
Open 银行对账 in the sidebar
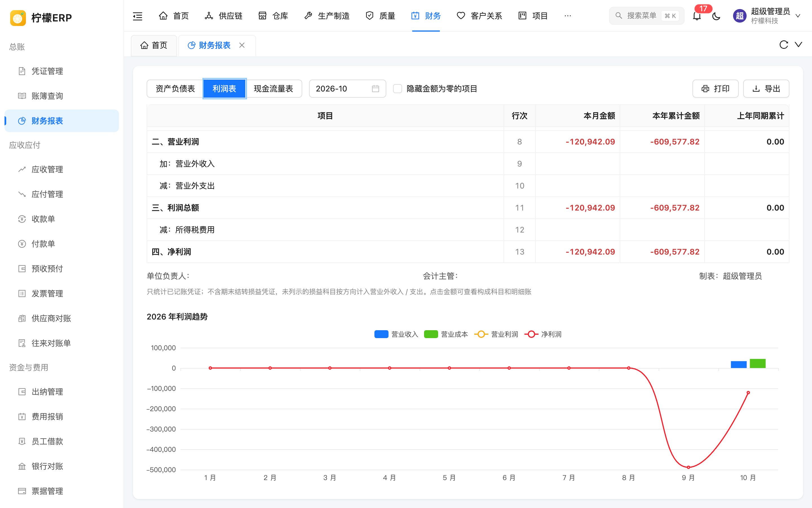point(62,466)
